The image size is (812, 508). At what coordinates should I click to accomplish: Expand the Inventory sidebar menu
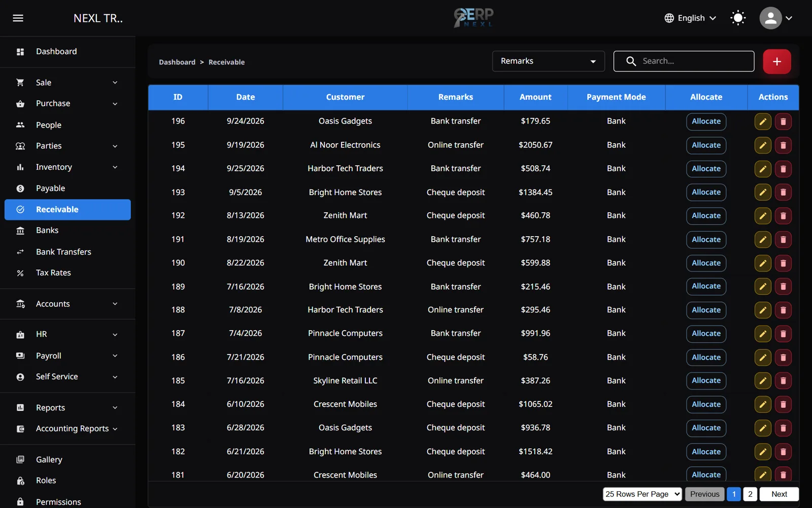[67, 167]
